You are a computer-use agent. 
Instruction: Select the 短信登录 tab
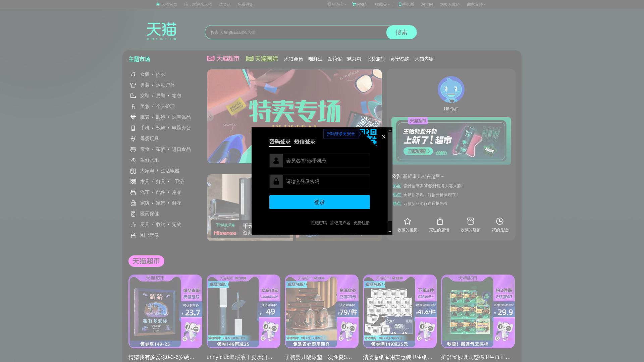point(305,141)
